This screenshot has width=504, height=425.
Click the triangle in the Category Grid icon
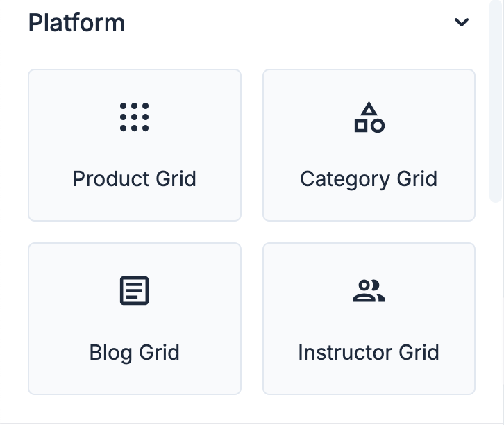[369, 109]
